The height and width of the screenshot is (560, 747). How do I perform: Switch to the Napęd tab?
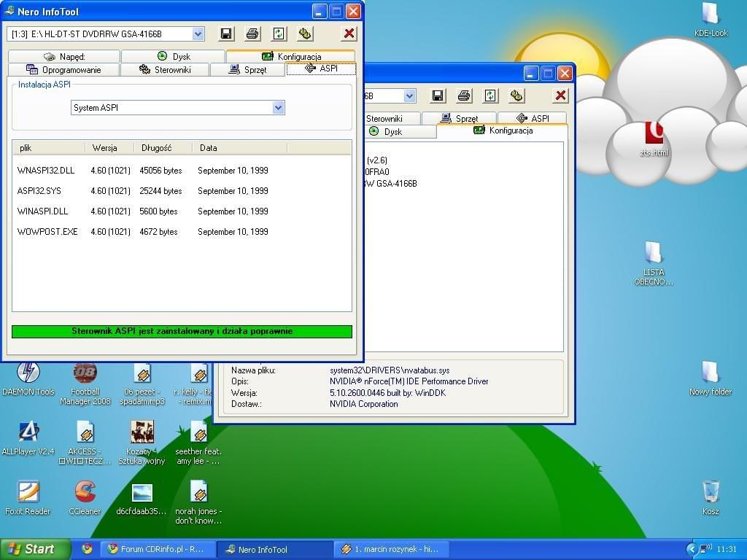pos(64,57)
